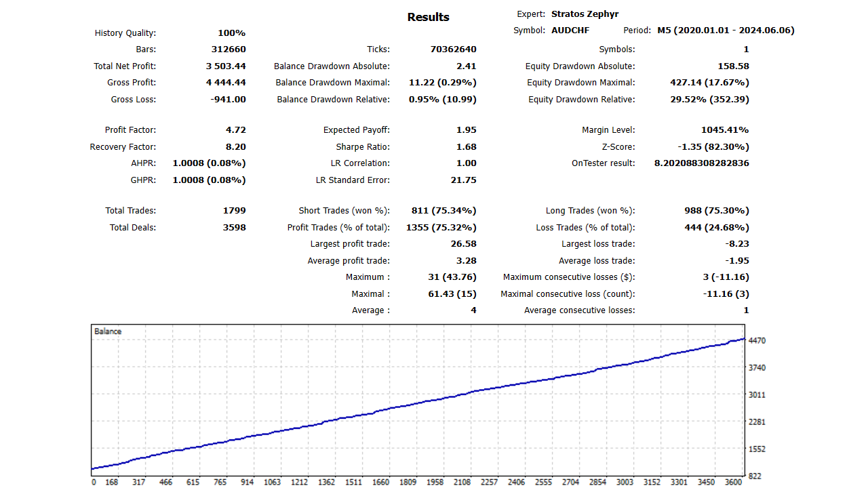Click Largest profit trade value 26.58
The width and height of the screenshot is (868, 488).
coord(464,244)
